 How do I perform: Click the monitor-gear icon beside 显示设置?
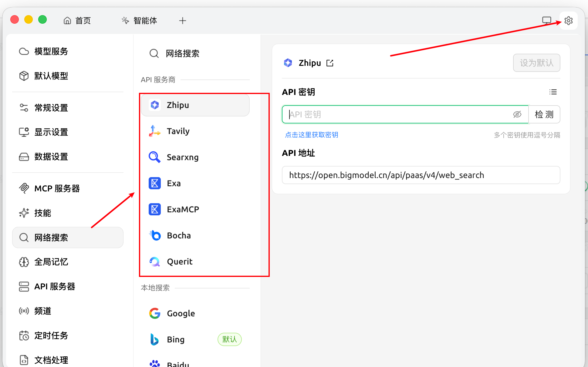tap(24, 132)
